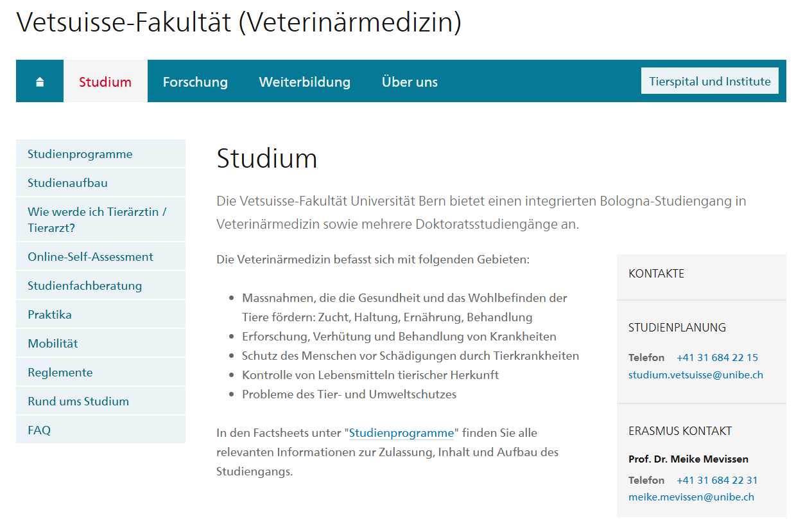Open Mobilität sidebar entry
812x530 pixels.
[101, 343]
